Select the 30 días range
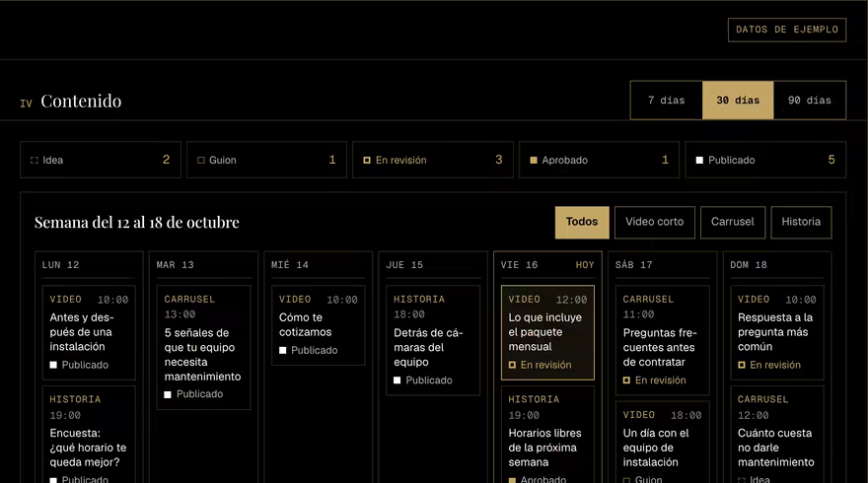The height and width of the screenshot is (483, 868). (738, 101)
